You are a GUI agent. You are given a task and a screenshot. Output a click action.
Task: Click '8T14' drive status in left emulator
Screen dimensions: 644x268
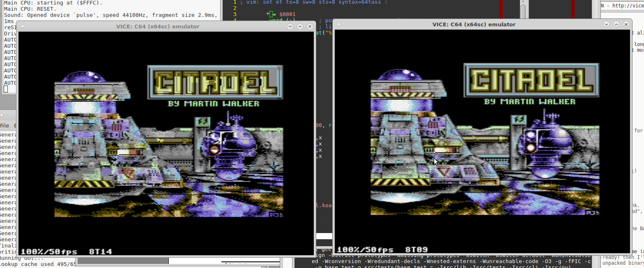click(x=100, y=251)
